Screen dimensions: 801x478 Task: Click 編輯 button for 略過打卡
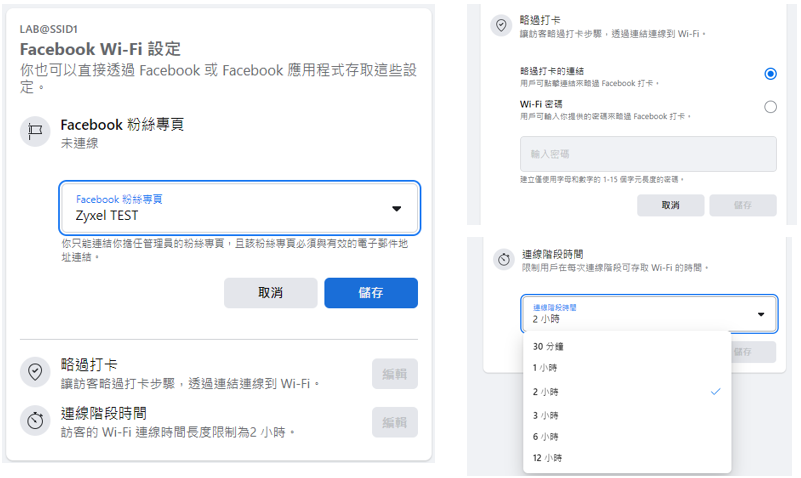(x=394, y=374)
